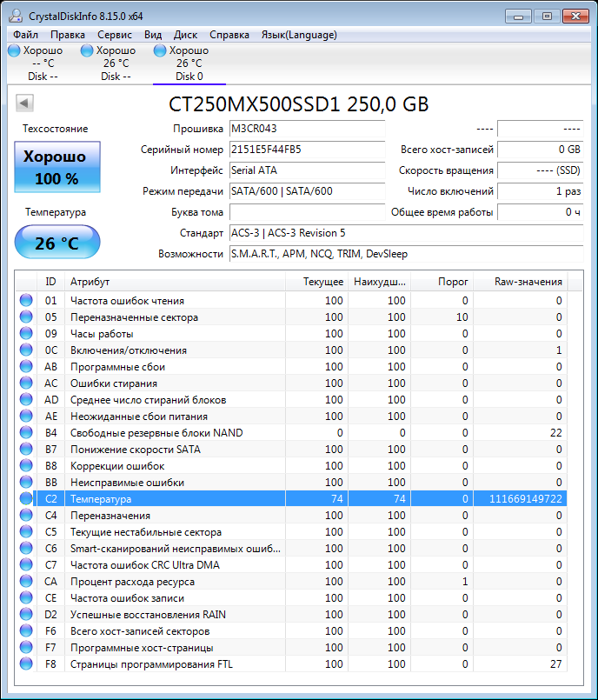Select first disk tab showing -- °C
The height and width of the screenshot is (700, 598).
[43, 63]
